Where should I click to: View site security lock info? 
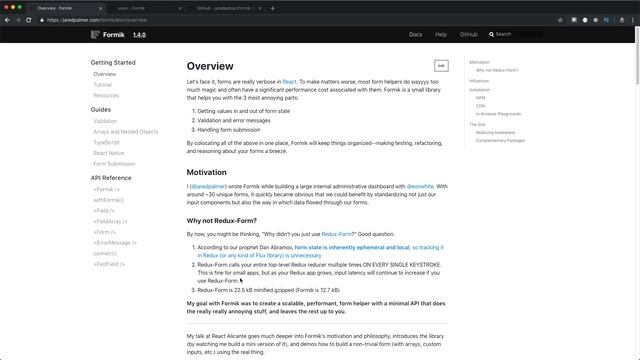42,20
